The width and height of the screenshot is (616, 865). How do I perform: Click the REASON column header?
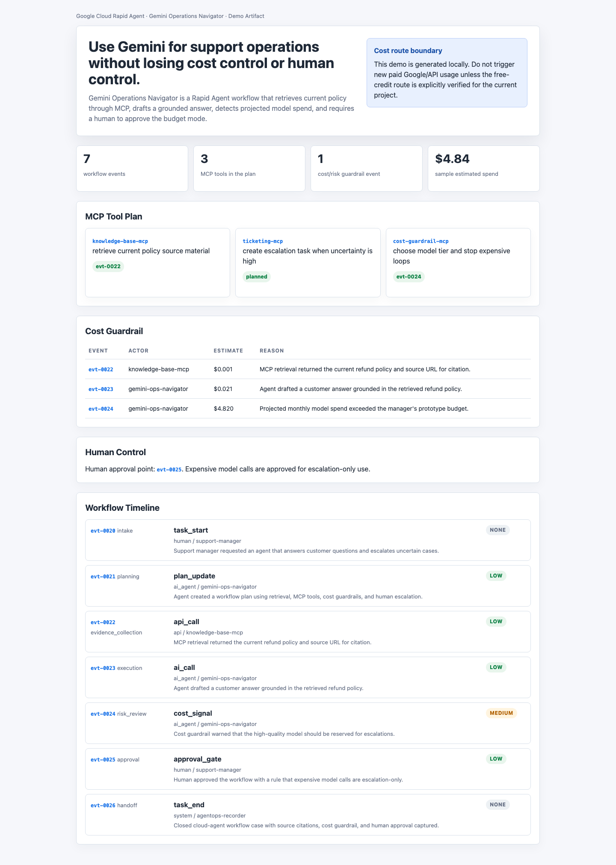[x=272, y=351]
